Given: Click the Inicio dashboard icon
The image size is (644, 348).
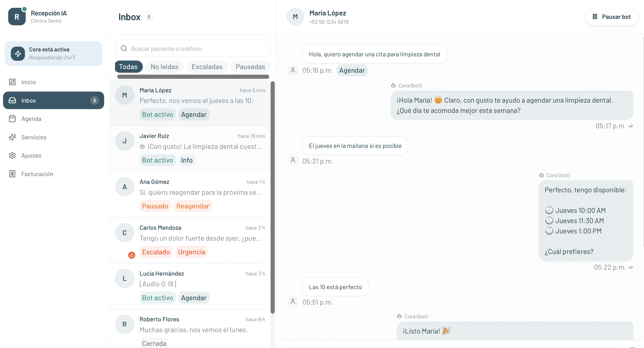Looking at the screenshot, I should pyautogui.click(x=12, y=82).
